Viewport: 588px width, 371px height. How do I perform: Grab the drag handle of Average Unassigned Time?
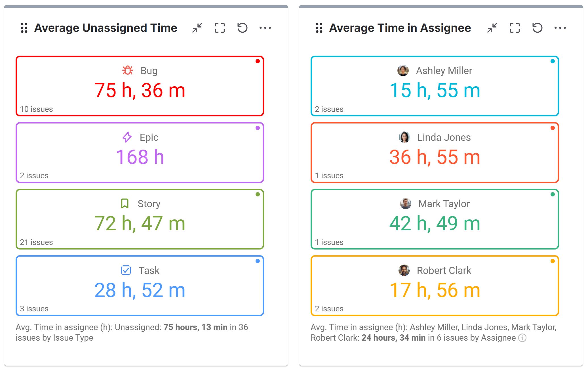point(24,28)
